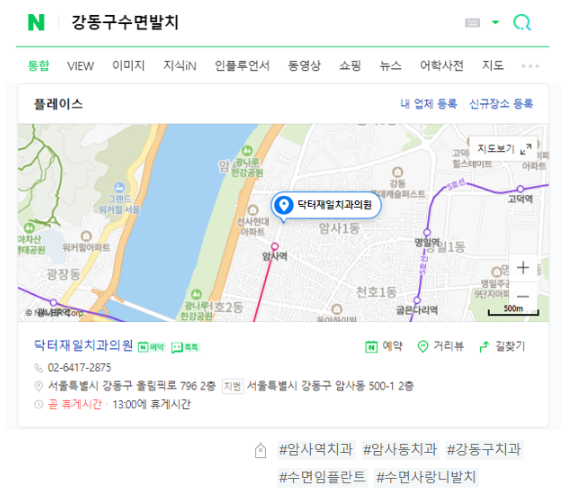Expand the search history dropdown arrow
The image size is (572, 502).
[x=495, y=22]
